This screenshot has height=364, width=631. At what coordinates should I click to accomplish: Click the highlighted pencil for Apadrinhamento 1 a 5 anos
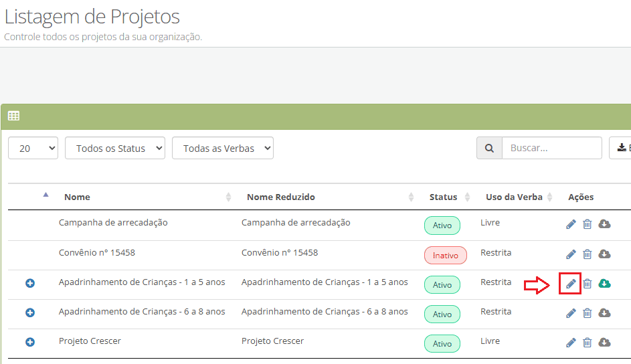point(571,284)
